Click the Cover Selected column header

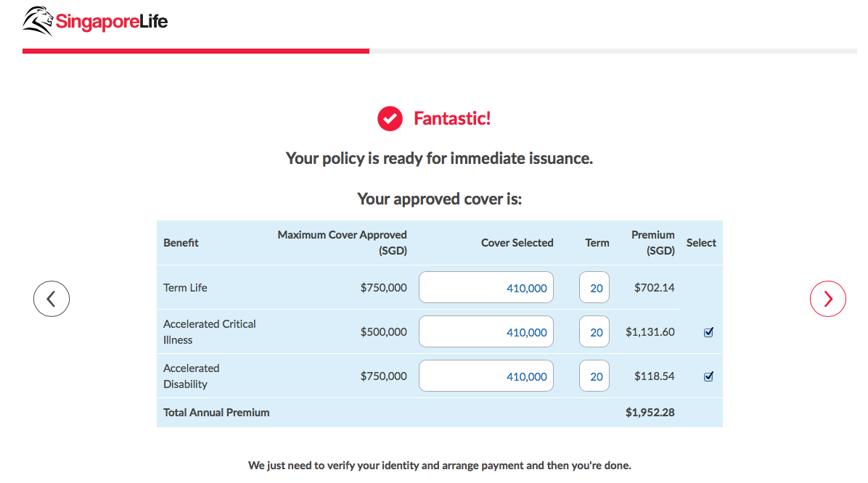(x=517, y=243)
